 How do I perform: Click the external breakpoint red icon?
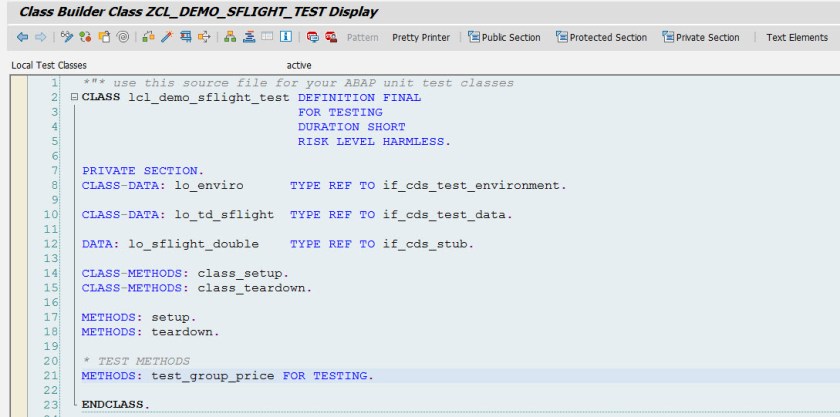click(331, 37)
